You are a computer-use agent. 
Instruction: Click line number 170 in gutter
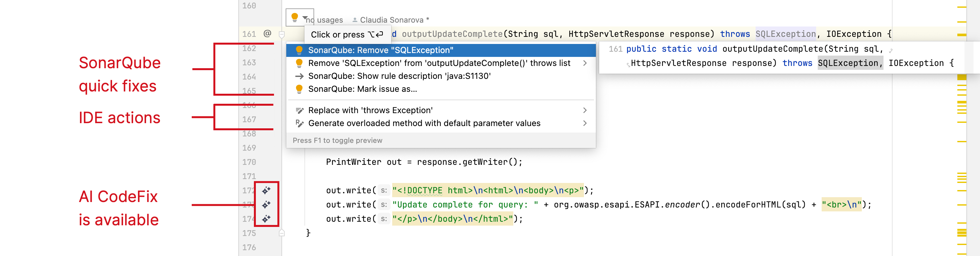coord(249,162)
